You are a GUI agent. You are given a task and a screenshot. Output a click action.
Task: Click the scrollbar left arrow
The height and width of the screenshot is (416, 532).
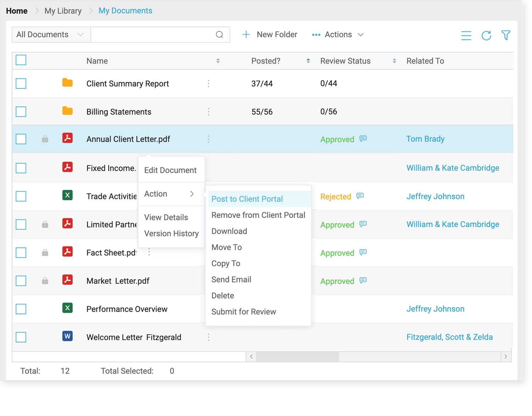coord(251,356)
